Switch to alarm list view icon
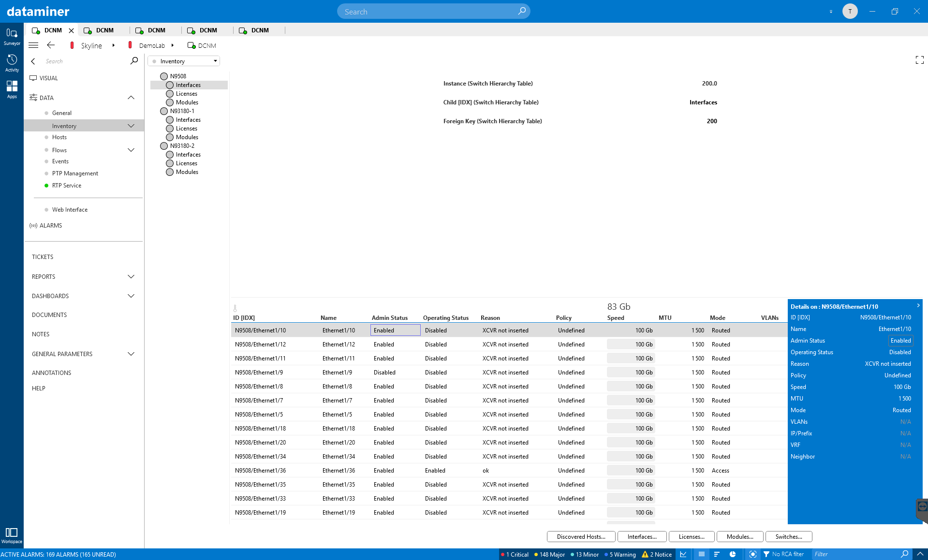Viewport: 928px width, 560px height. click(701, 554)
